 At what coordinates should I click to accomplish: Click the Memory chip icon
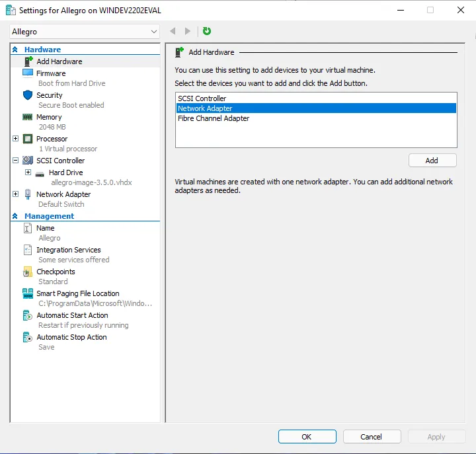28,117
